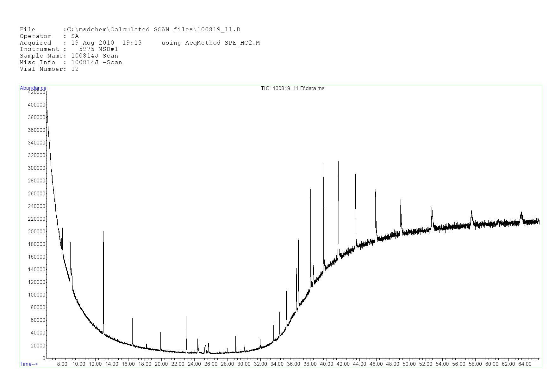The image size is (555, 392).
Task: Click the peak apex near 23.00 minutes
Action: (186, 317)
